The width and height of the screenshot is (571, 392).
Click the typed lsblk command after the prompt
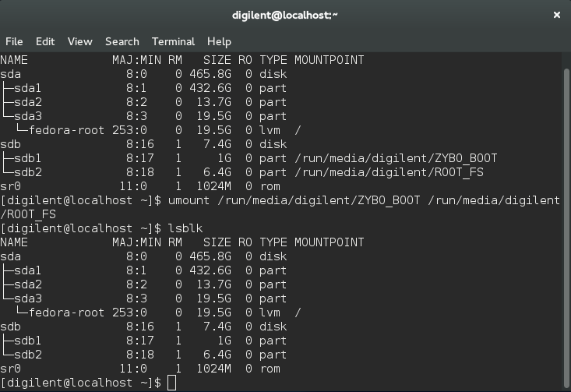[x=185, y=228]
